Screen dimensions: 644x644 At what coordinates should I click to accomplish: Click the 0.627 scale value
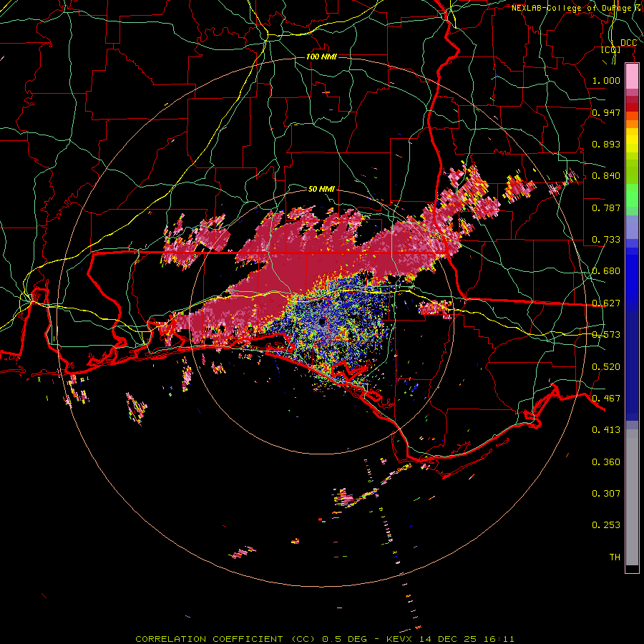click(x=606, y=303)
